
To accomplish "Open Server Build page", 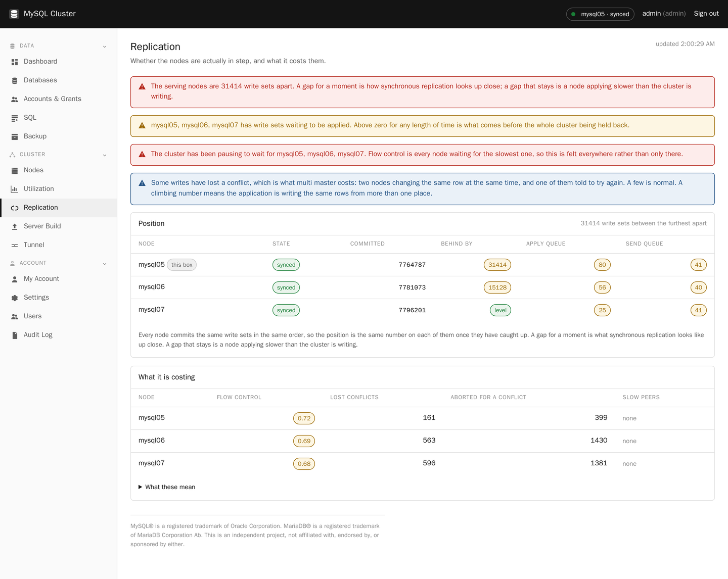I will (59, 226).
